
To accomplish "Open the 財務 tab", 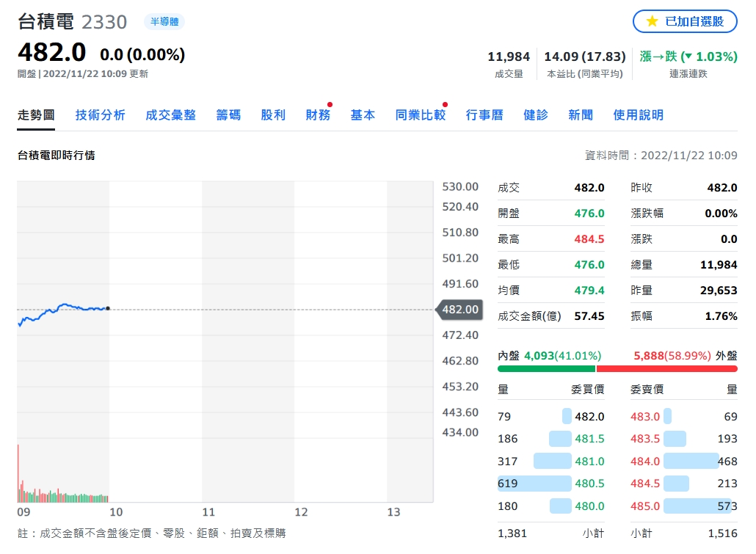I will 318,114.
